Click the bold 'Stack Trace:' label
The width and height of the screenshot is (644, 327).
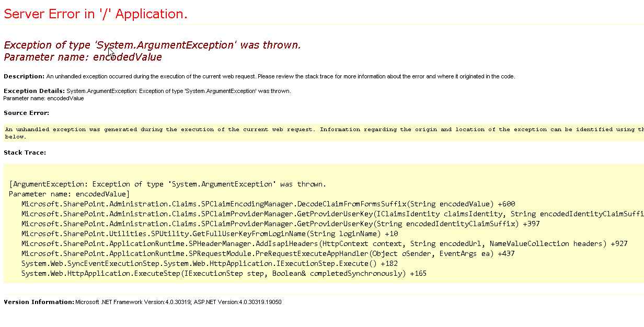[x=25, y=153]
